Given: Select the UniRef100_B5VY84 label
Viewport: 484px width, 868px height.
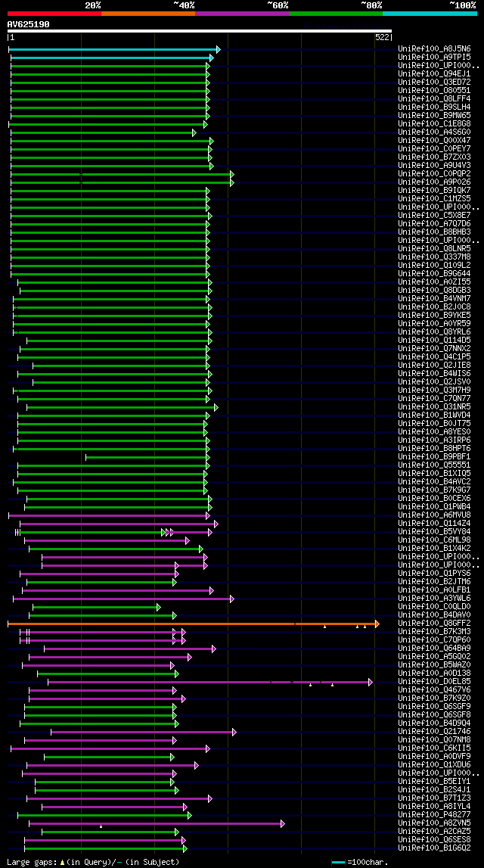Looking at the screenshot, I should pos(434,531).
